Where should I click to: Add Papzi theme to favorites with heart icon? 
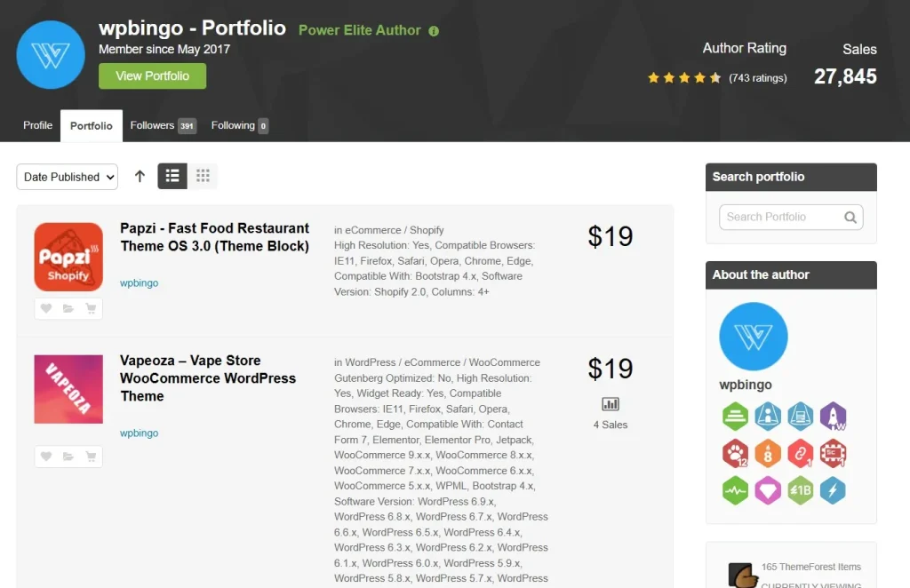[46, 309]
